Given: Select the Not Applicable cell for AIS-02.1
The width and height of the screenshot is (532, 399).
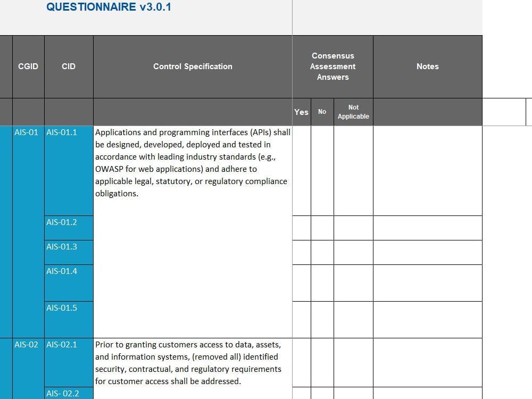Looking at the screenshot, I should click(353, 362).
